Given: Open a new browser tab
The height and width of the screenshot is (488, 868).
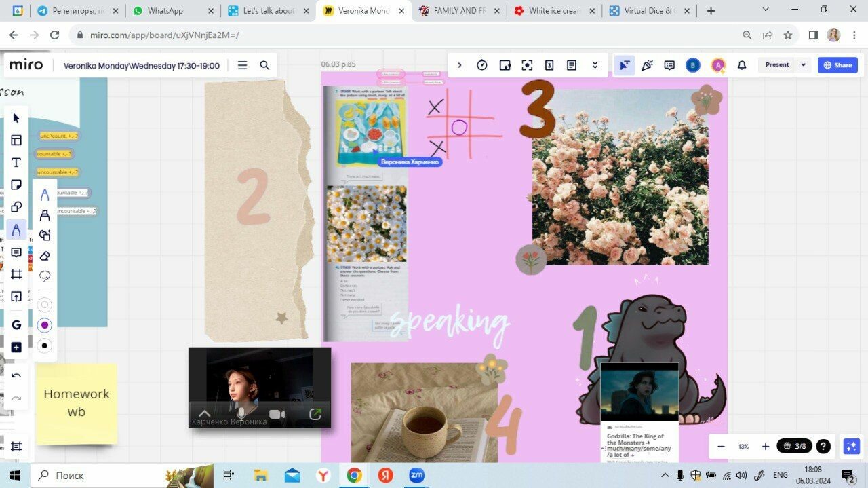Looking at the screenshot, I should coord(711,11).
